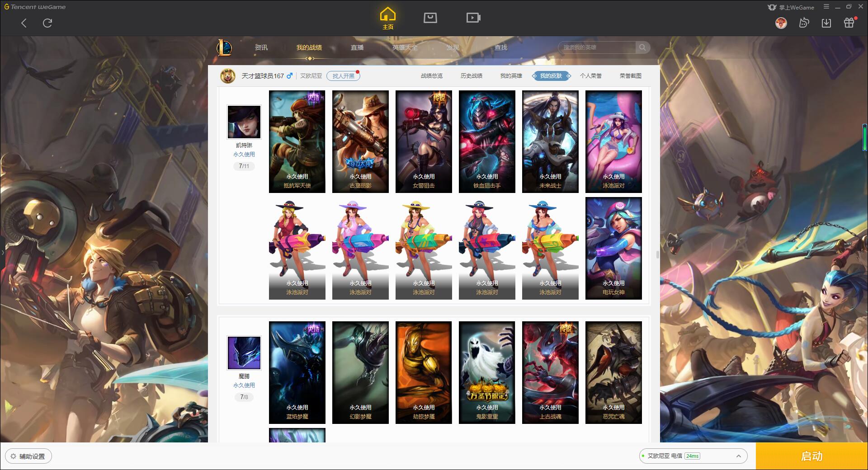Switch to 我的英雄 sub-tab
Viewport: 868px width, 470px height.
[x=511, y=76]
